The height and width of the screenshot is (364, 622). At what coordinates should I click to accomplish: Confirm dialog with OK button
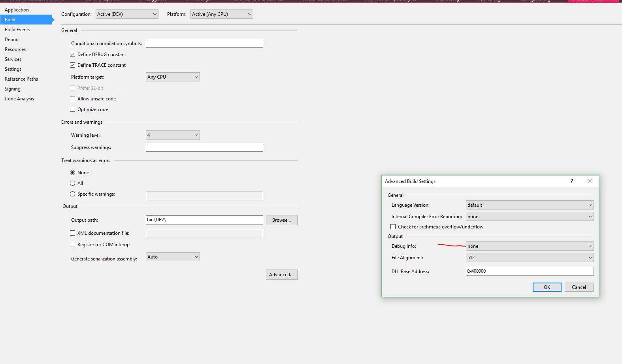tap(547, 287)
